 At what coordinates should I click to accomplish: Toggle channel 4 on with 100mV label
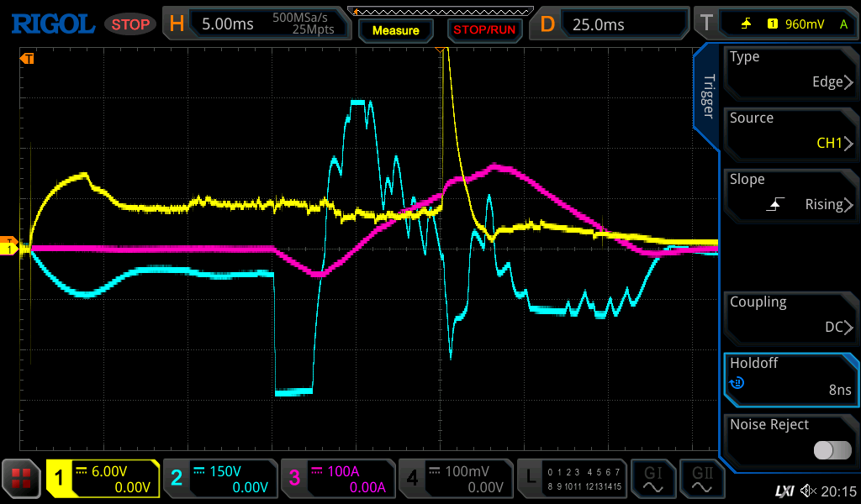tap(454, 479)
